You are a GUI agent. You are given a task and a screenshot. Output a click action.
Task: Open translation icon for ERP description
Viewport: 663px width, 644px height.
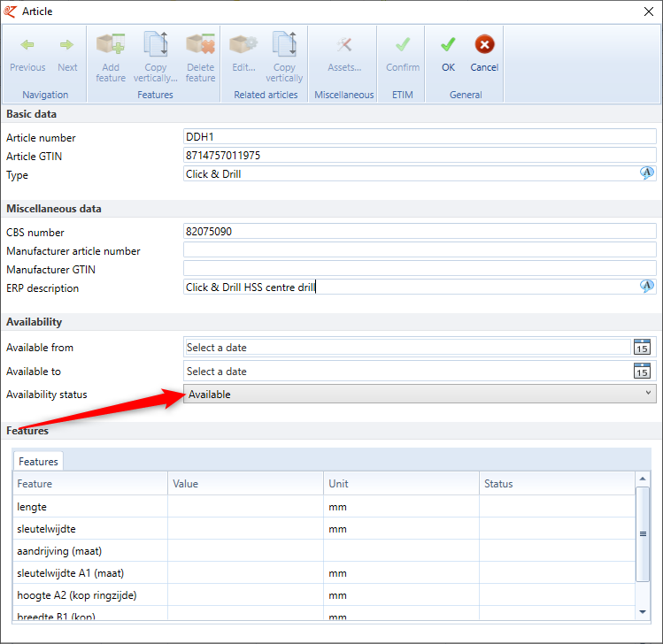click(x=646, y=286)
